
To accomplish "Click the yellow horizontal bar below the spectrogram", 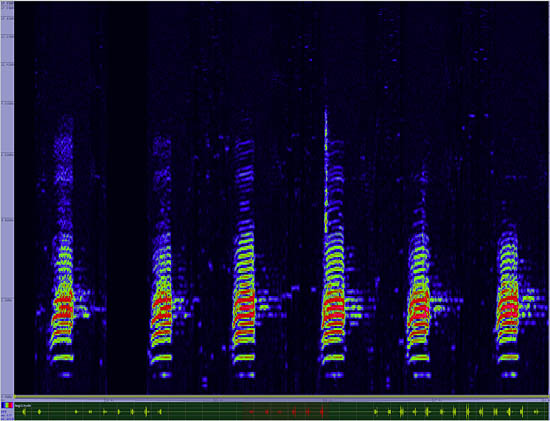I will 281,397.
